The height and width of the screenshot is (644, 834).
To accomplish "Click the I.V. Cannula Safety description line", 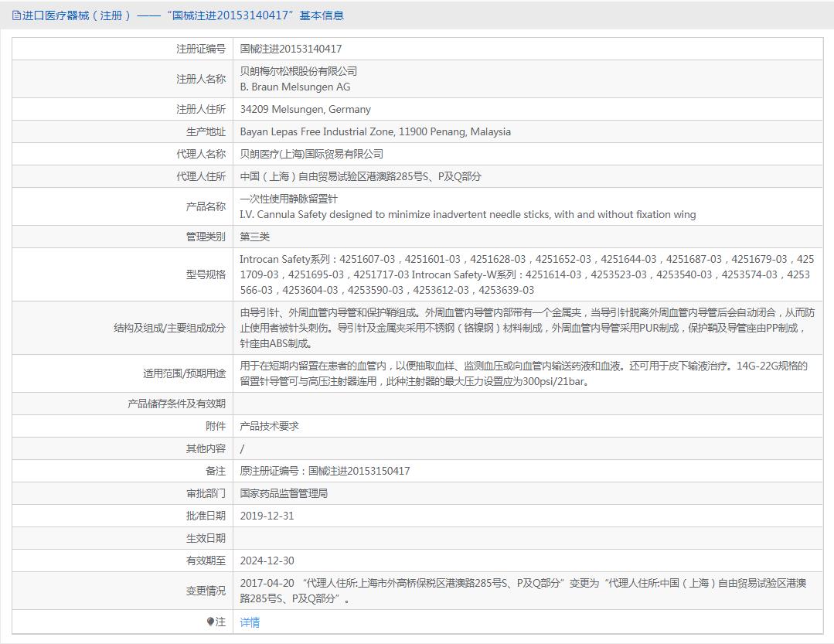I will click(x=468, y=214).
